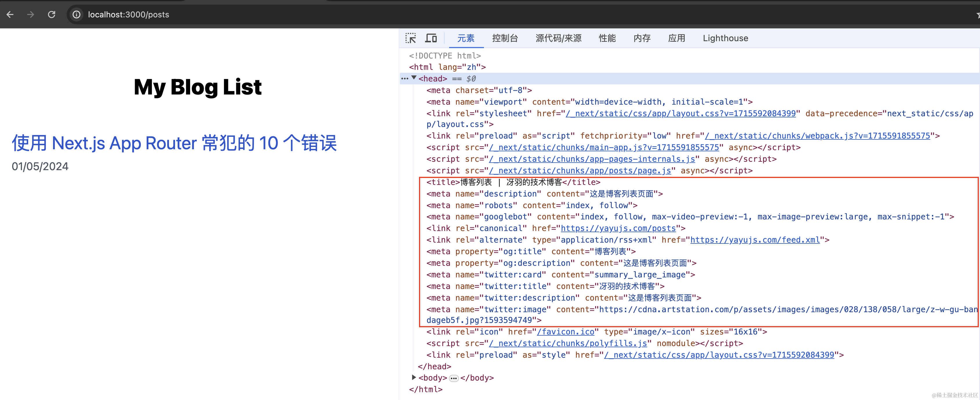Image resolution: width=980 pixels, height=400 pixels.
Task: Expand the body element node
Action: pos(414,377)
